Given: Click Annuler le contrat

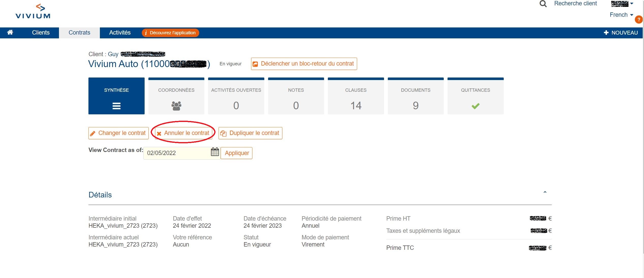Looking at the screenshot, I should (x=183, y=133).
